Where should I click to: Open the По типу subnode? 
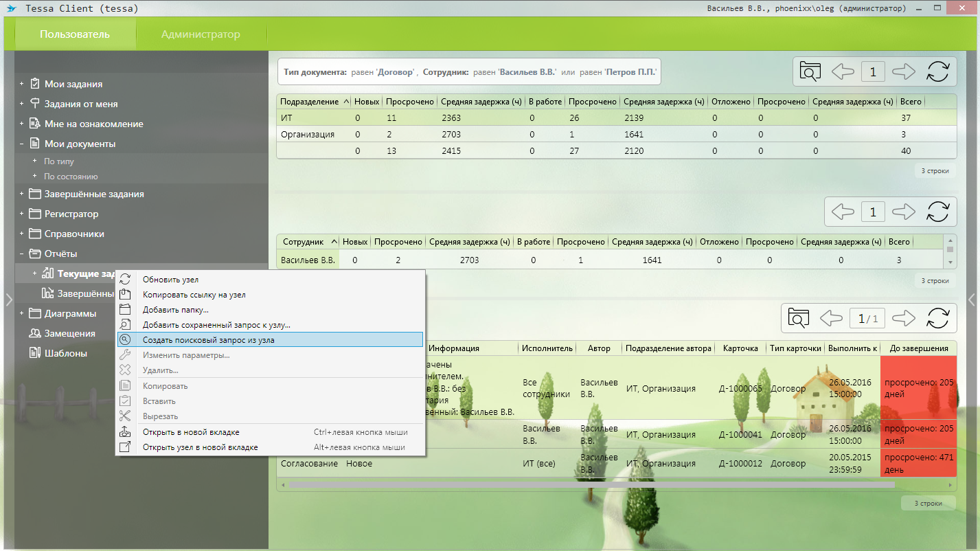59,161
